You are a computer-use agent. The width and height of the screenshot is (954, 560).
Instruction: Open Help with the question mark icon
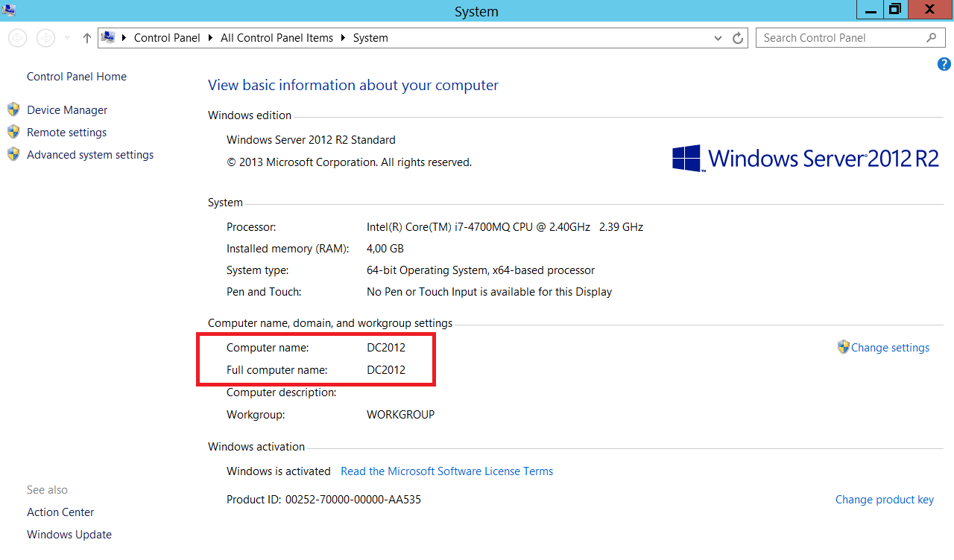click(944, 65)
